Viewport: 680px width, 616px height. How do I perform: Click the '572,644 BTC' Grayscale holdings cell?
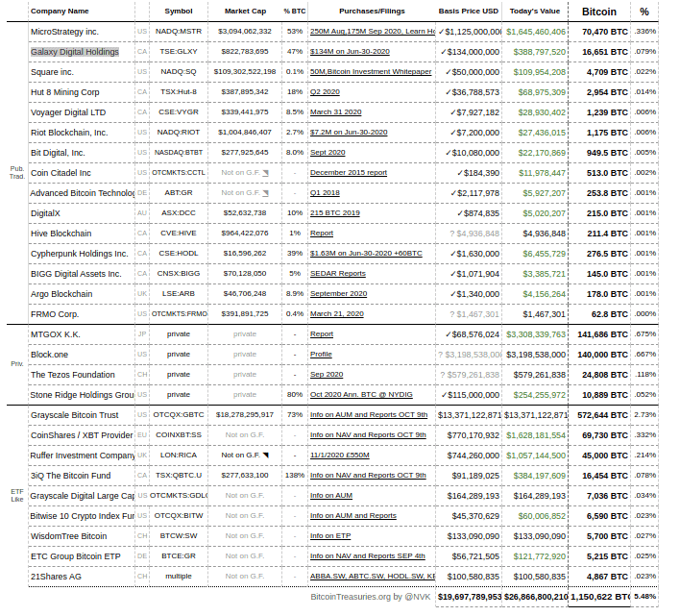(602, 415)
